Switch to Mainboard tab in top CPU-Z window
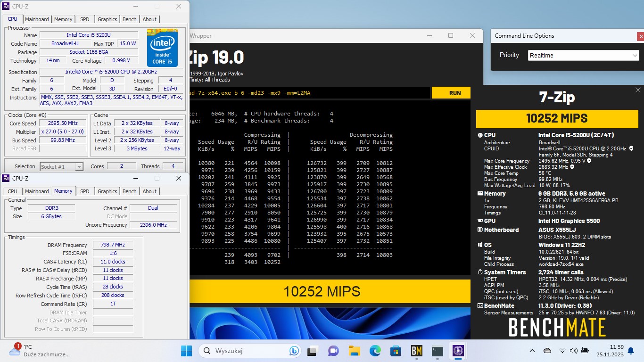 click(37, 19)
